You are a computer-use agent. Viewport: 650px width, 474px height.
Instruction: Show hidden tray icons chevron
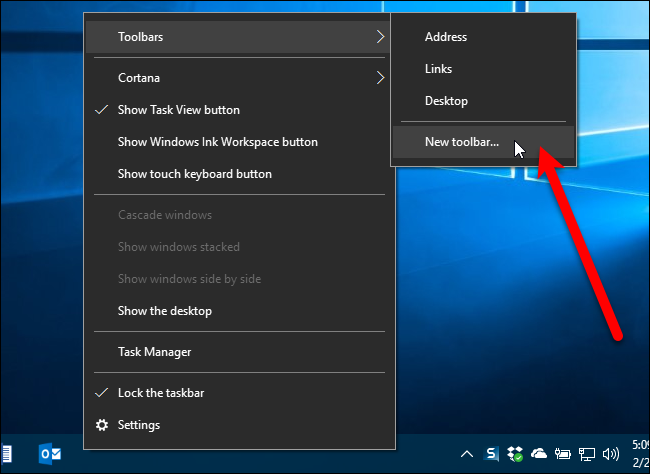(469, 454)
